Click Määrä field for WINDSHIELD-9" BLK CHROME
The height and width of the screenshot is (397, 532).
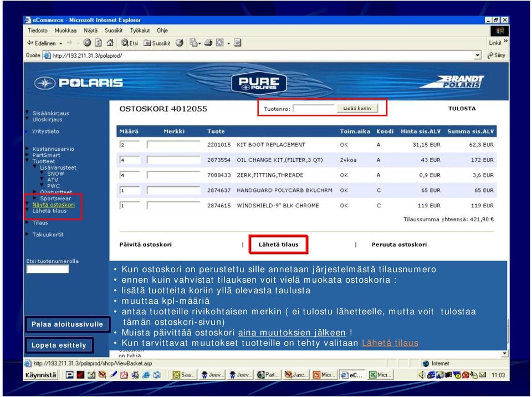point(130,206)
